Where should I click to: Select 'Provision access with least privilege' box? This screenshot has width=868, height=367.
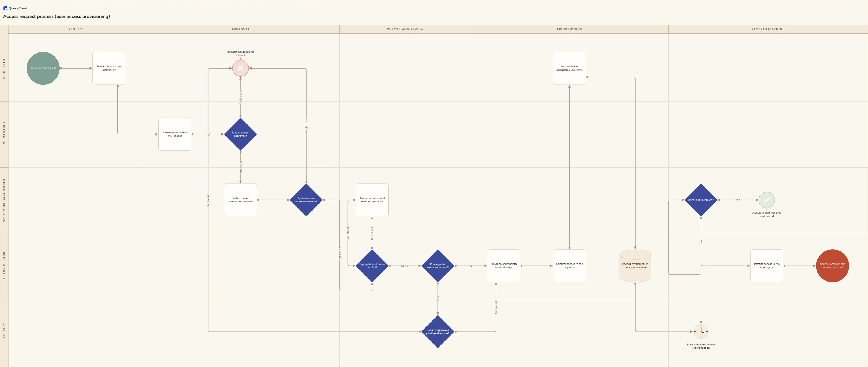coord(503,266)
